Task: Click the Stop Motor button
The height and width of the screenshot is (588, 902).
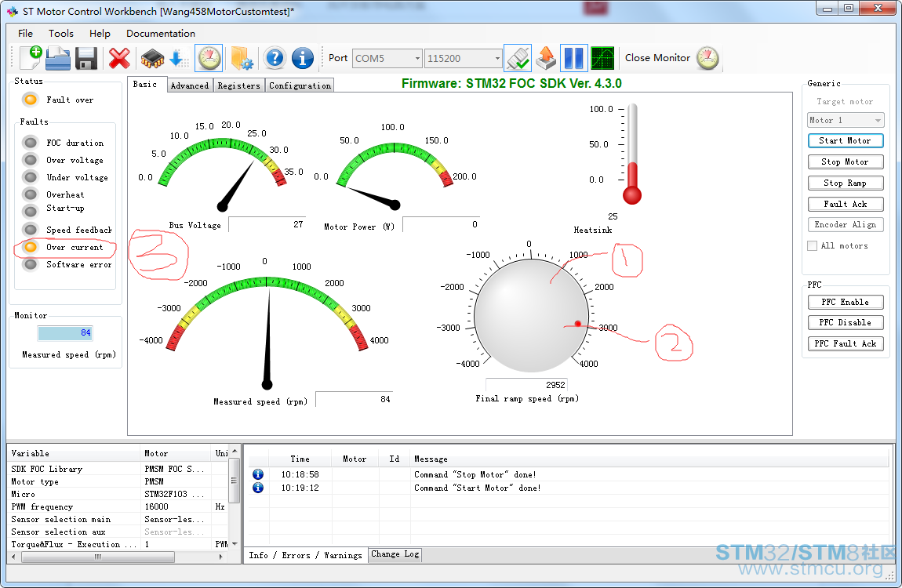Action: click(x=845, y=162)
